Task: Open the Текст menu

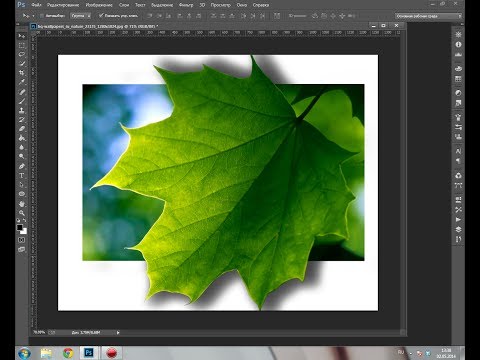Action: (140, 5)
